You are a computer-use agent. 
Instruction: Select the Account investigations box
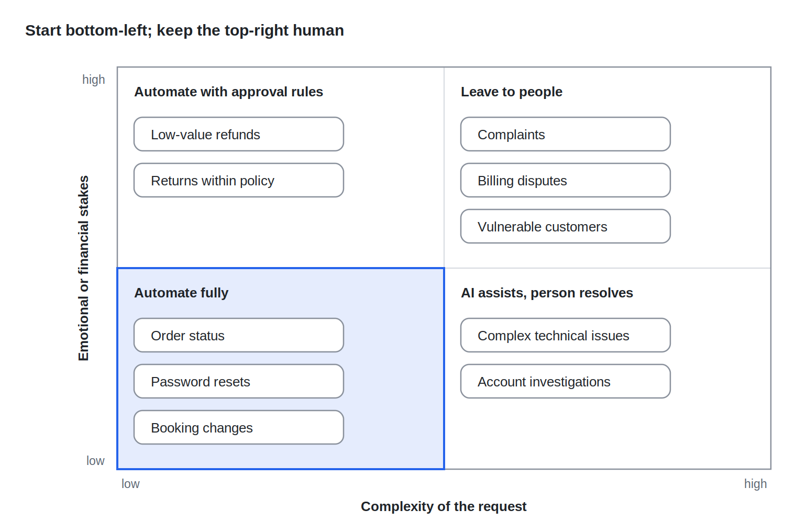point(566,381)
